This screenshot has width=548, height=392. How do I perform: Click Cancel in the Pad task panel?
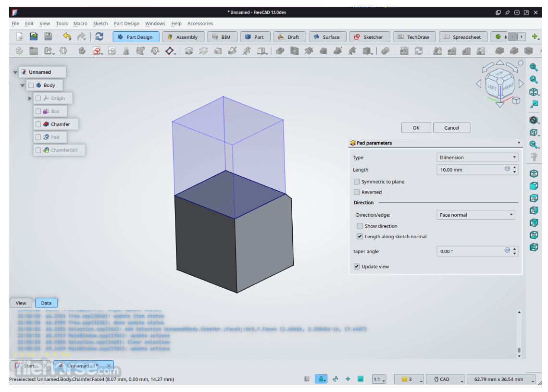[x=451, y=128]
